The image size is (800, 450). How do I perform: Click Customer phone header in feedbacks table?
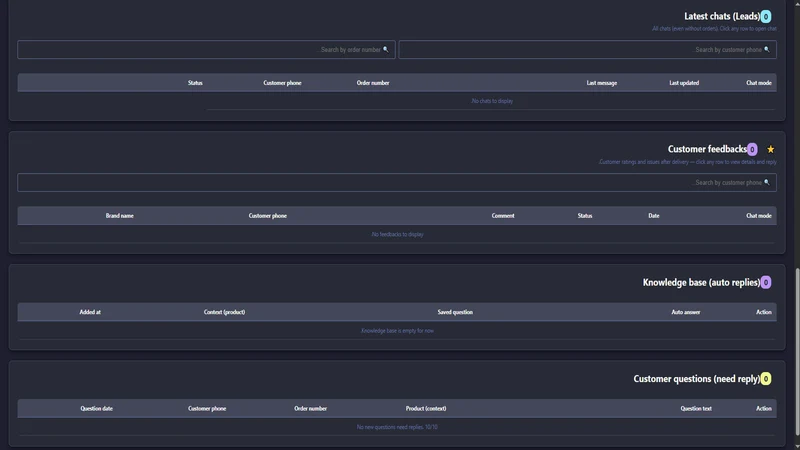pyautogui.click(x=267, y=216)
